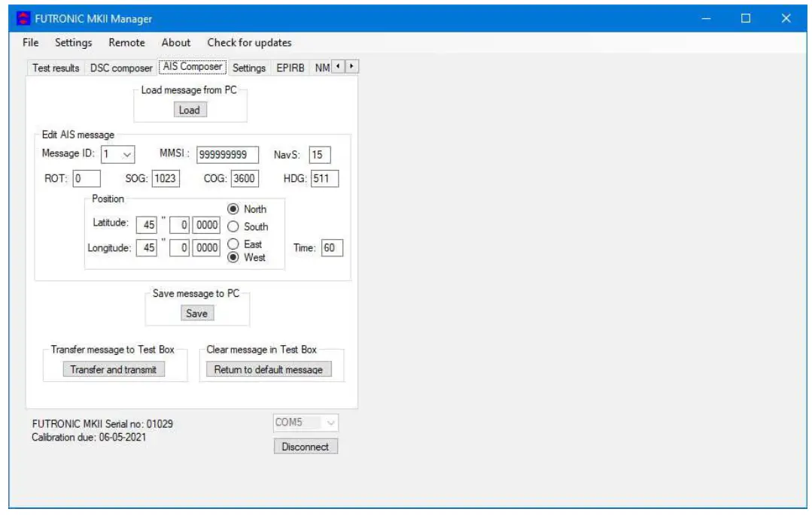Select the East longitude radio button

pos(233,244)
